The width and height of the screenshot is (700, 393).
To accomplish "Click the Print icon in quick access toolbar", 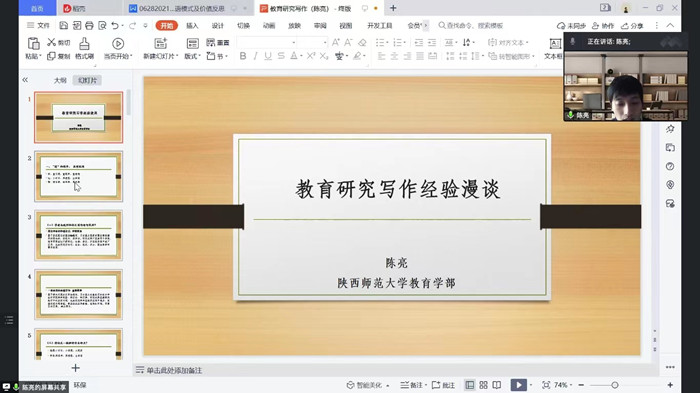I will (x=89, y=25).
